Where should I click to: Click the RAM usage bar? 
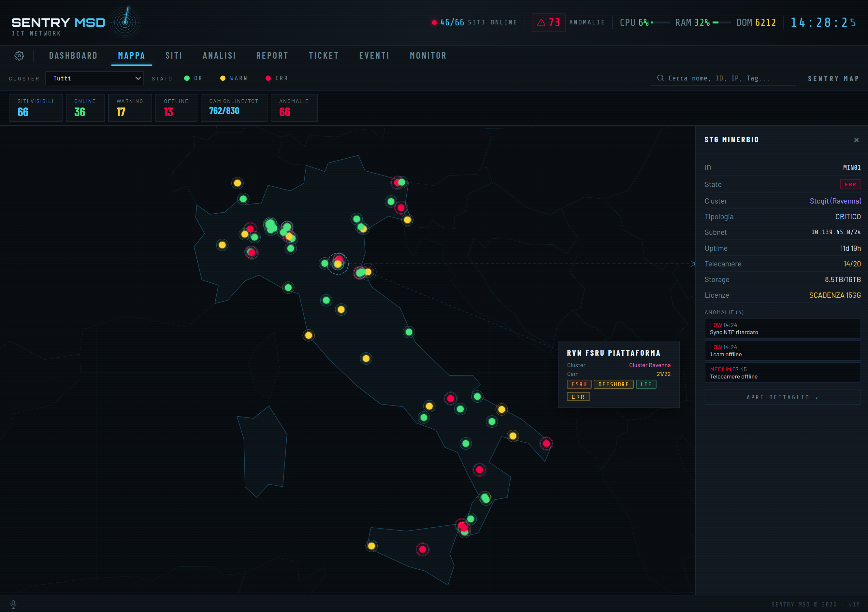(x=722, y=23)
